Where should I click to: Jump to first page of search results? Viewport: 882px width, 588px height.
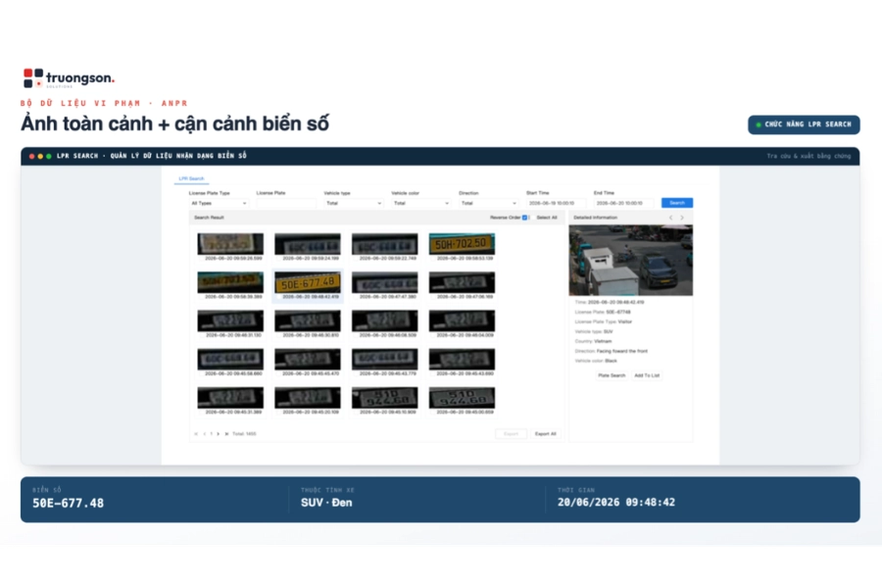point(196,434)
